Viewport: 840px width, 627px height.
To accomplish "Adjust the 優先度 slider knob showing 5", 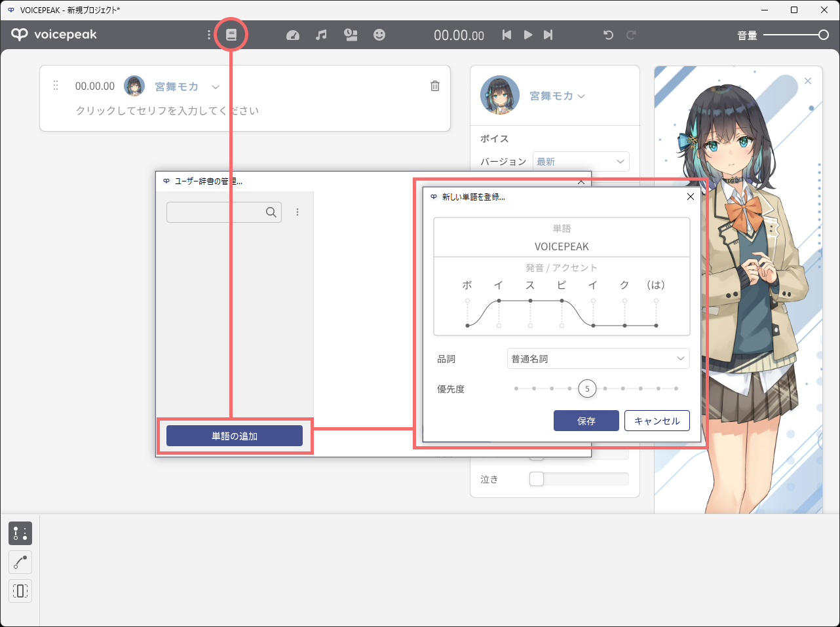I will (x=587, y=389).
